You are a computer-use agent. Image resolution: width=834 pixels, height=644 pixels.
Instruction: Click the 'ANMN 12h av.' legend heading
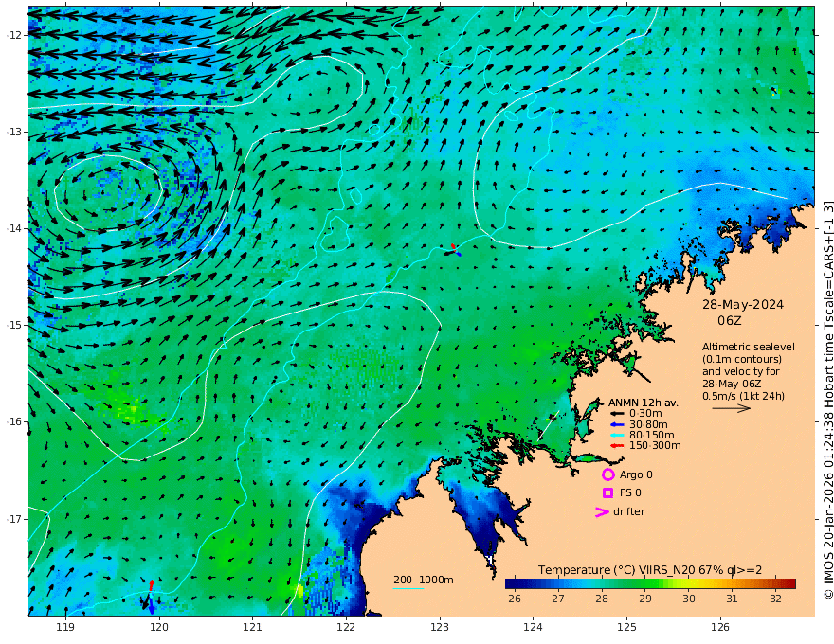click(644, 402)
